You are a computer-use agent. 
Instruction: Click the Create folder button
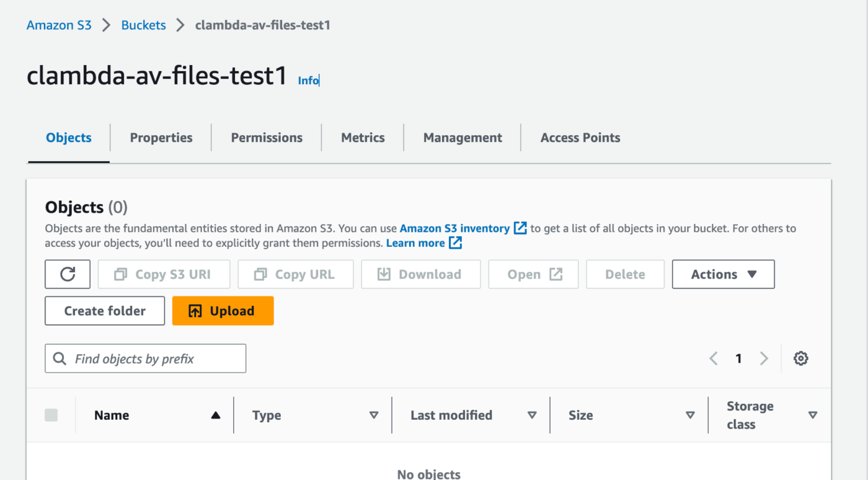pos(105,311)
